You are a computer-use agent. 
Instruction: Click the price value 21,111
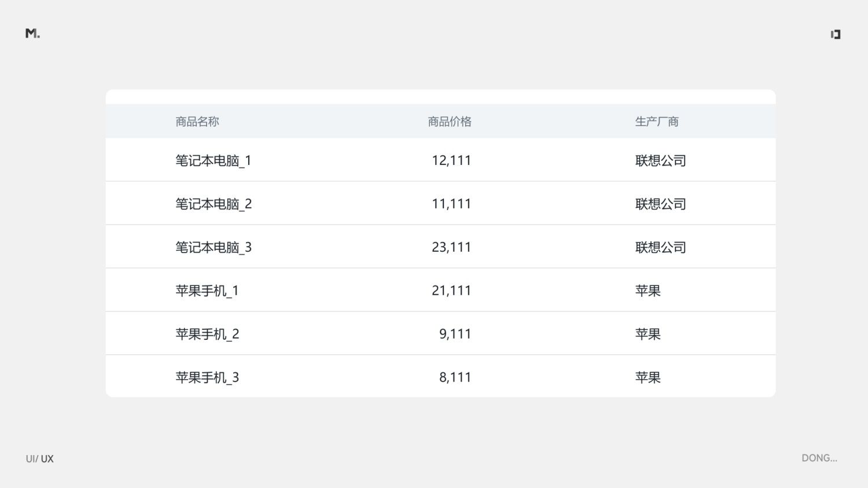pos(451,291)
